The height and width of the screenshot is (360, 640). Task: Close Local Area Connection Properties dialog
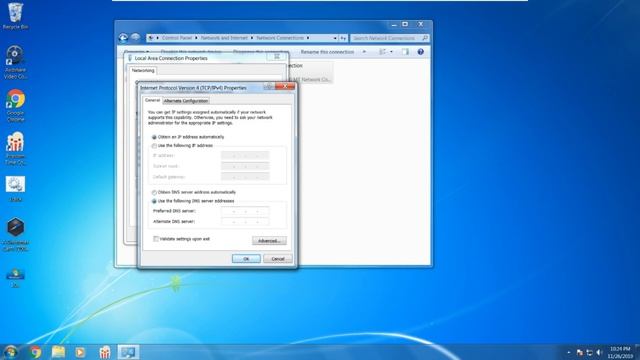tap(277, 57)
